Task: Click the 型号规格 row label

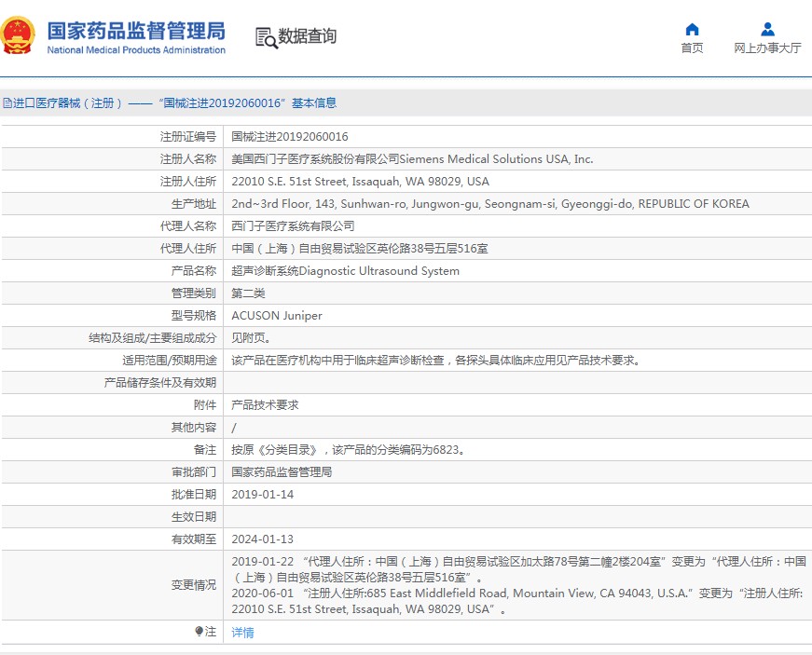Action: point(194,316)
